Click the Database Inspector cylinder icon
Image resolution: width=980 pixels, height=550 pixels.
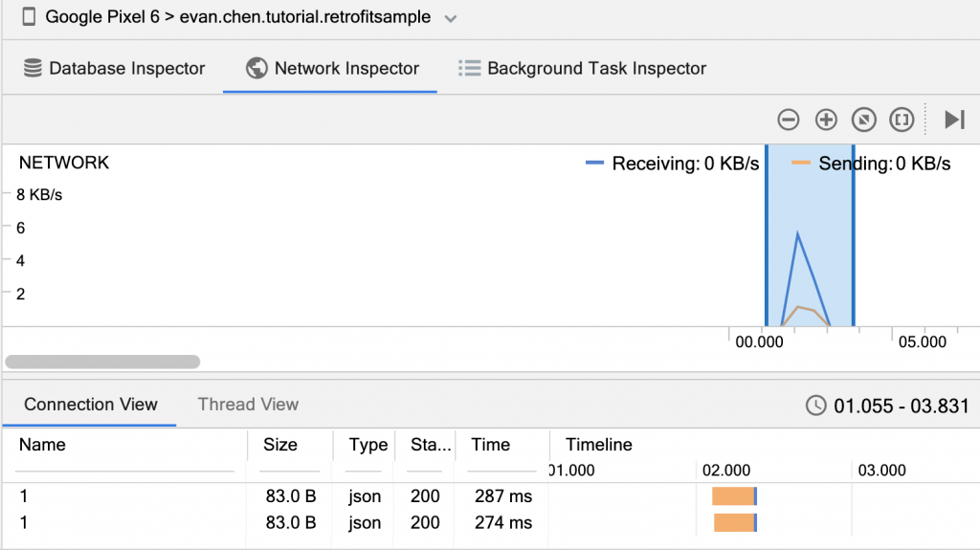33,68
